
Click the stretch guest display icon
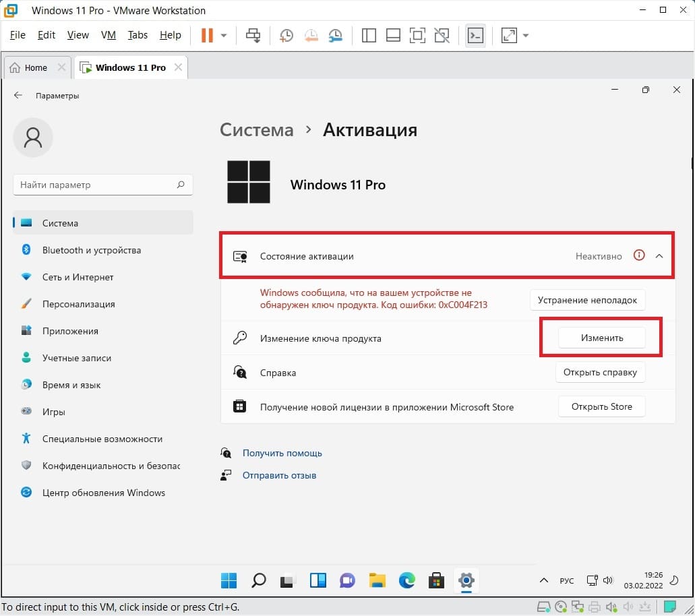(509, 35)
